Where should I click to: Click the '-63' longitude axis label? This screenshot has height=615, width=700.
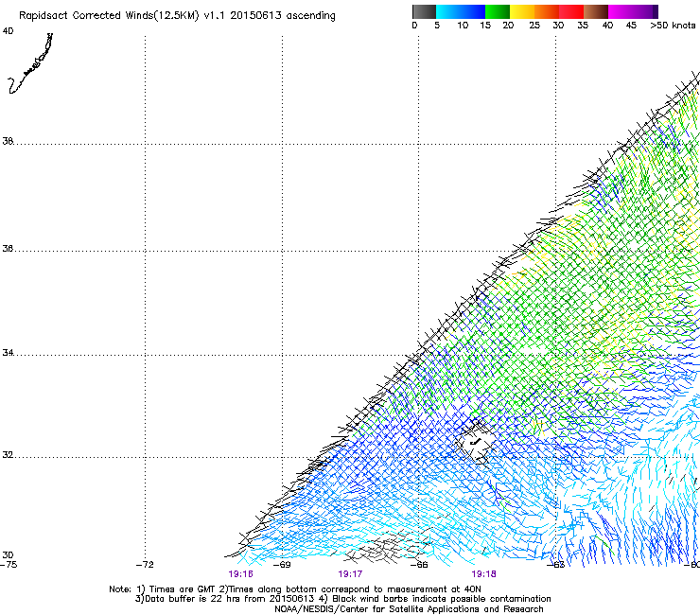coord(556,565)
